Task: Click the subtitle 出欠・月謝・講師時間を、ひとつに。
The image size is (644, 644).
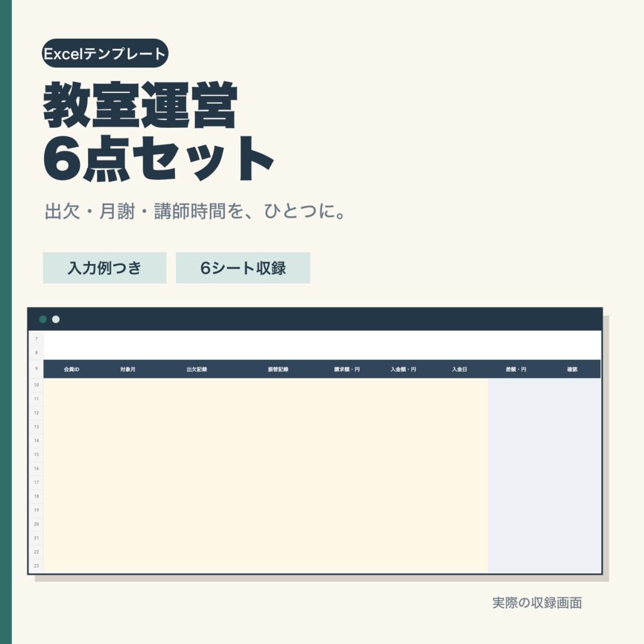Action: 195,211
